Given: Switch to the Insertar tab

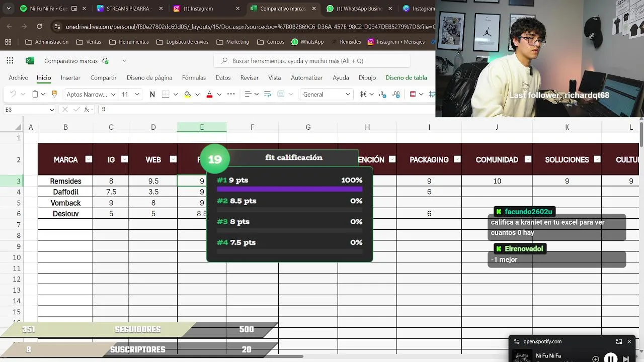Looking at the screenshot, I should pos(70,78).
